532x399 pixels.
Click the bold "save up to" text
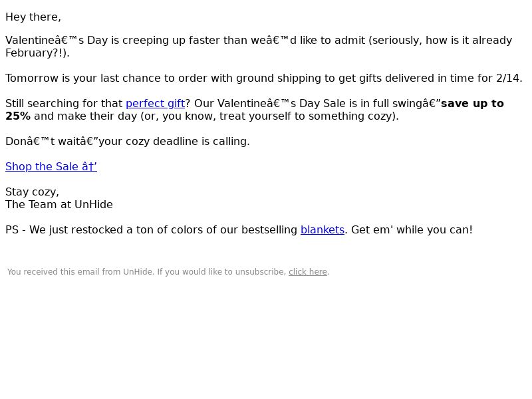click(472, 104)
